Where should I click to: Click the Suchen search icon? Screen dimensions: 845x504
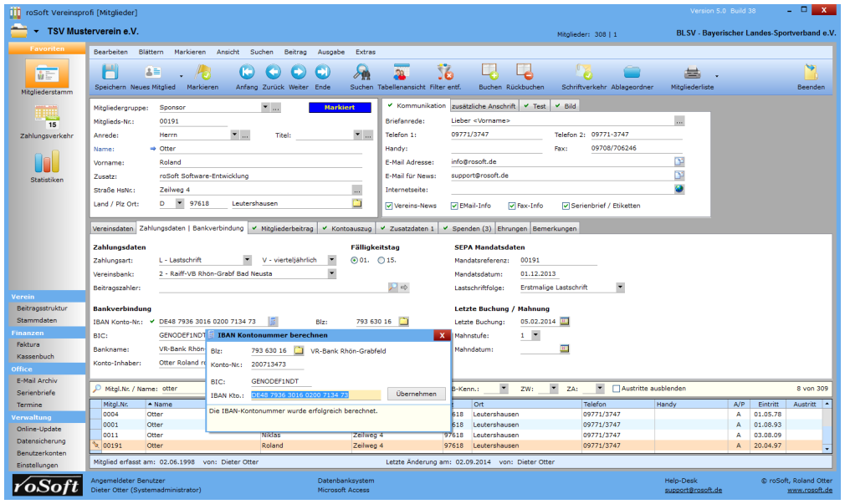361,73
